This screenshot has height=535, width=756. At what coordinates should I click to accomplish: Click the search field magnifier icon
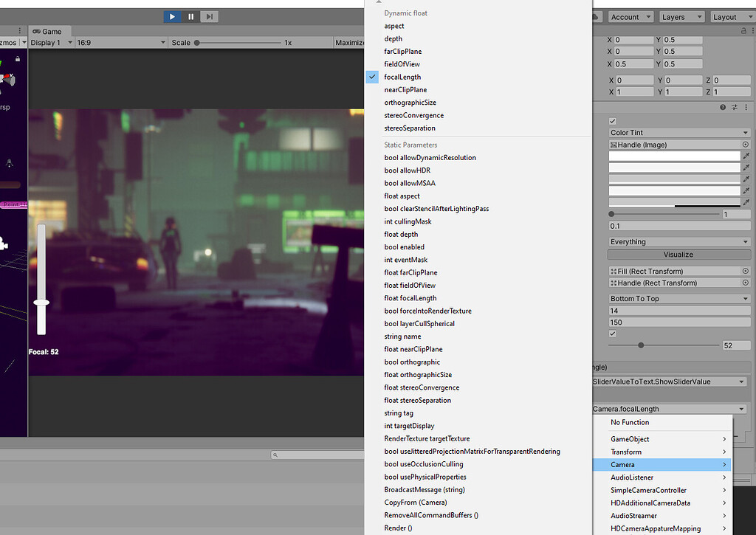275,455
